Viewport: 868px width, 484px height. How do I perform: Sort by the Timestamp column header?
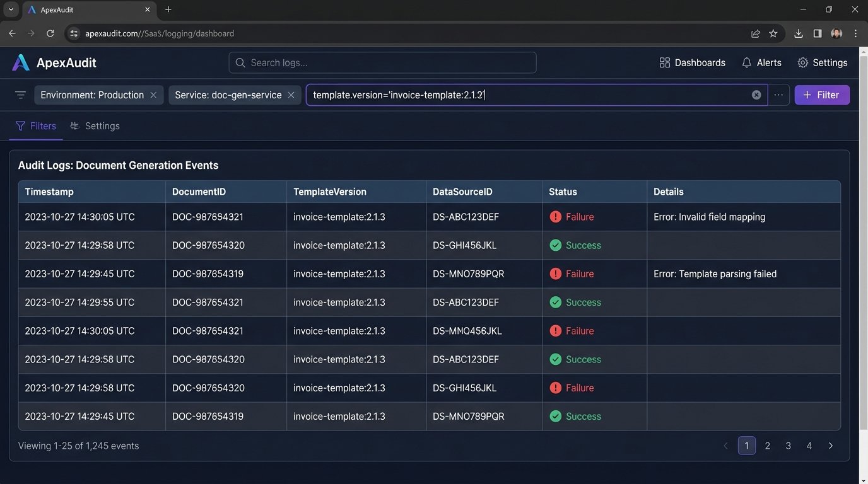[x=49, y=192]
